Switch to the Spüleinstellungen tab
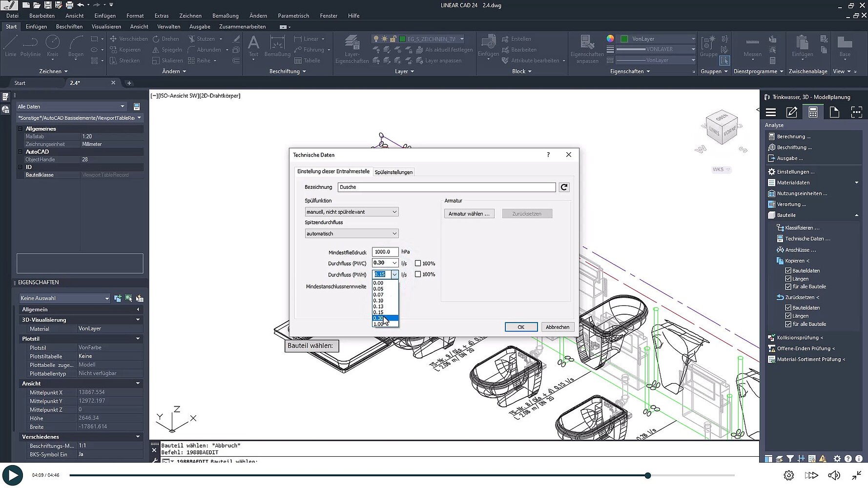 click(x=393, y=172)
